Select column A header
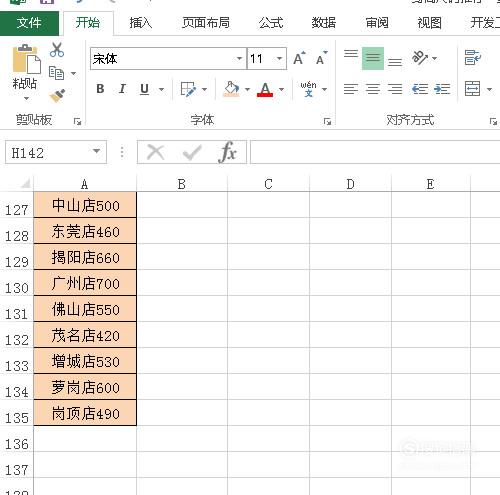The width and height of the screenshot is (500, 495). [85, 184]
